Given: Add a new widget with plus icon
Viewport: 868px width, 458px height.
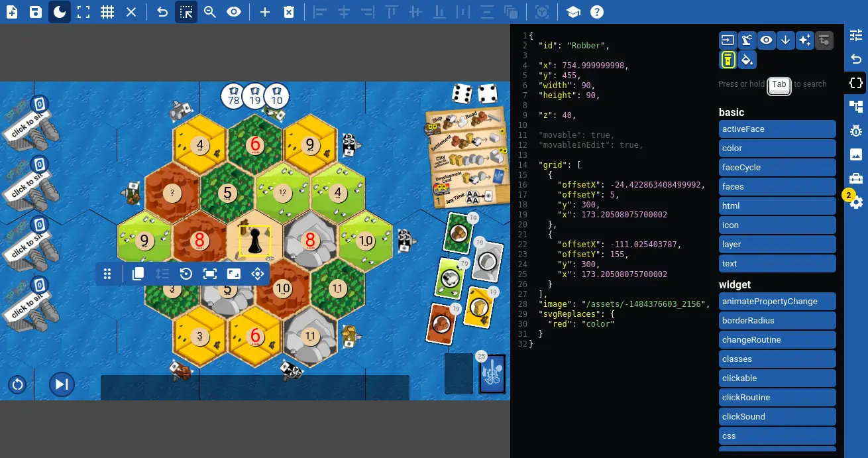Looking at the screenshot, I should pos(265,12).
